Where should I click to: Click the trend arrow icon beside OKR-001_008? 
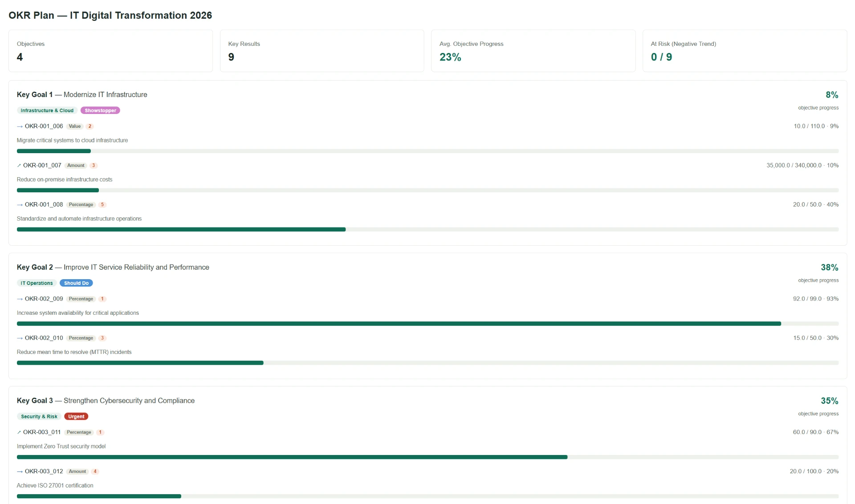click(20, 205)
